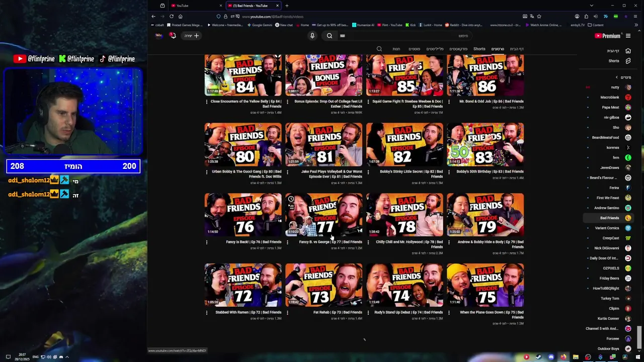Open Episode 75 Plane Goes Down thumbnail
644x362 pixels.
486,285
